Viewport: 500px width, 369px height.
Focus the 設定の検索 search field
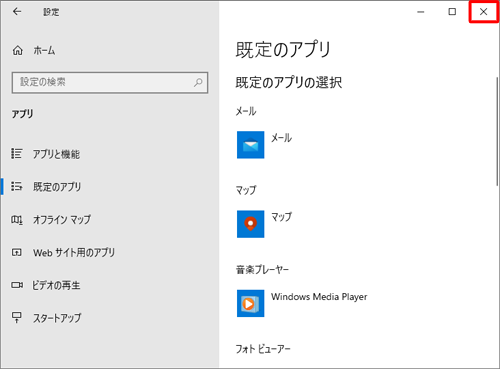pyautogui.click(x=110, y=82)
